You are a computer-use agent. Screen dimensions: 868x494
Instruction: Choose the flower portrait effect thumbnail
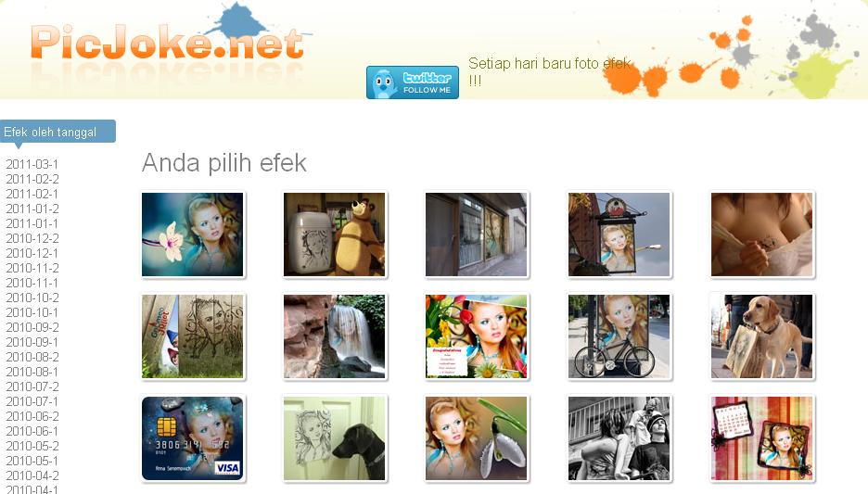[x=193, y=234]
